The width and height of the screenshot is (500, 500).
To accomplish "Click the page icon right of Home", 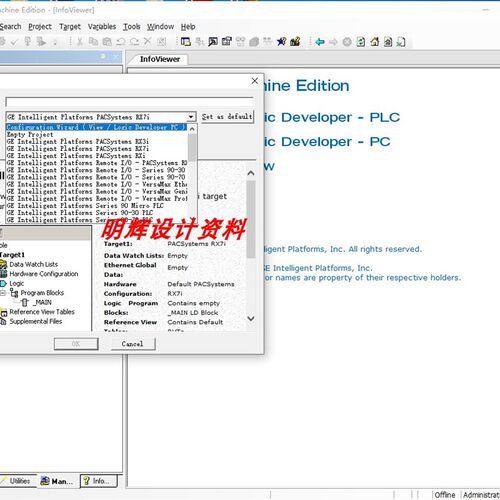I will click(x=388, y=42).
